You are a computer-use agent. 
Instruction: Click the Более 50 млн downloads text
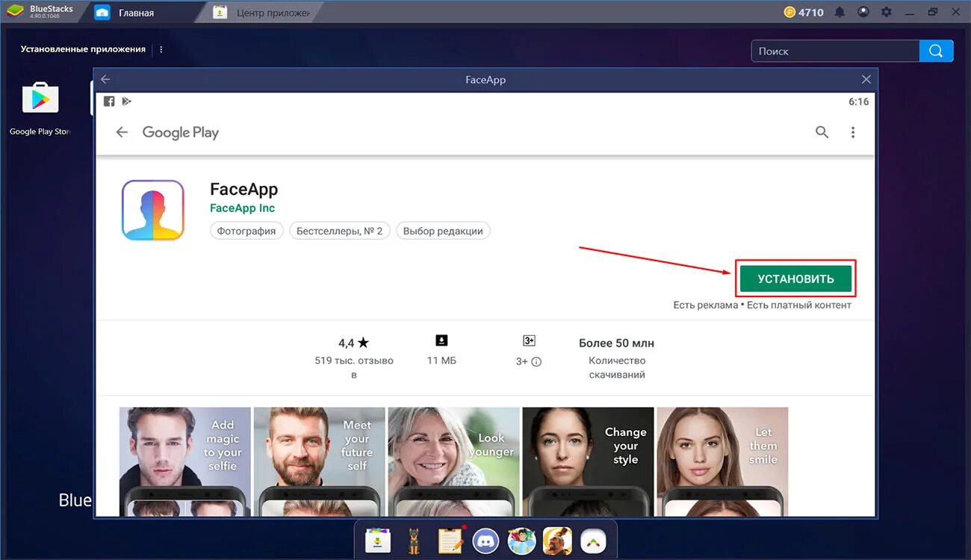tap(616, 343)
